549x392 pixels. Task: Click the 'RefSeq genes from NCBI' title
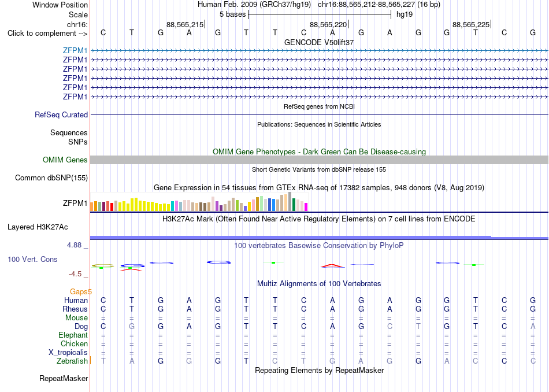point(320,106)
